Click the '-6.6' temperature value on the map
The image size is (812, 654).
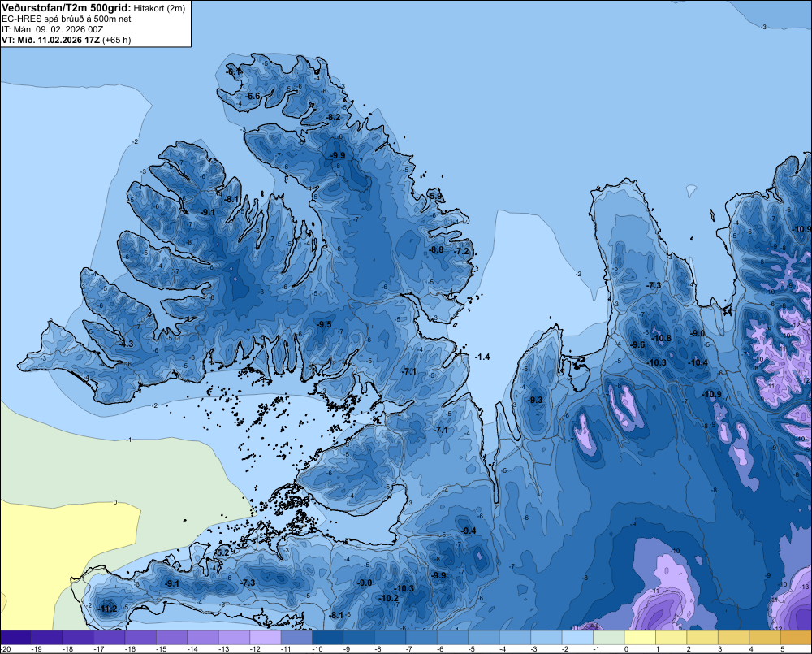253,97
